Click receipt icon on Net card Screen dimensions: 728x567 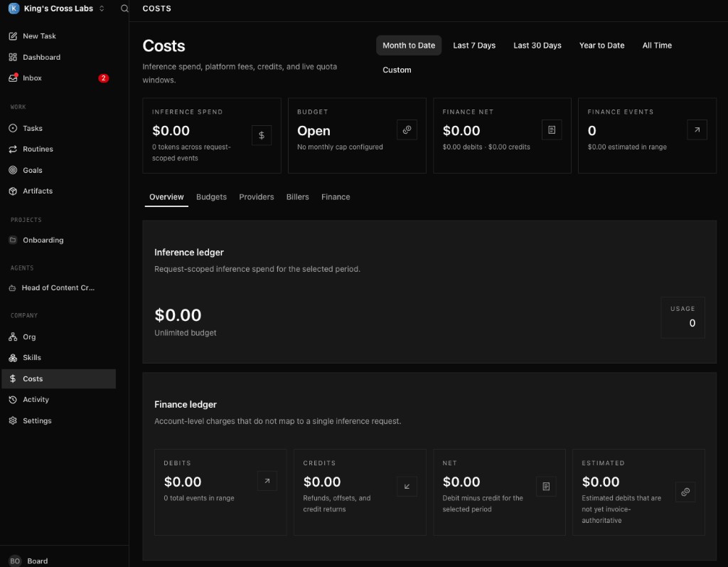(546, 487)
